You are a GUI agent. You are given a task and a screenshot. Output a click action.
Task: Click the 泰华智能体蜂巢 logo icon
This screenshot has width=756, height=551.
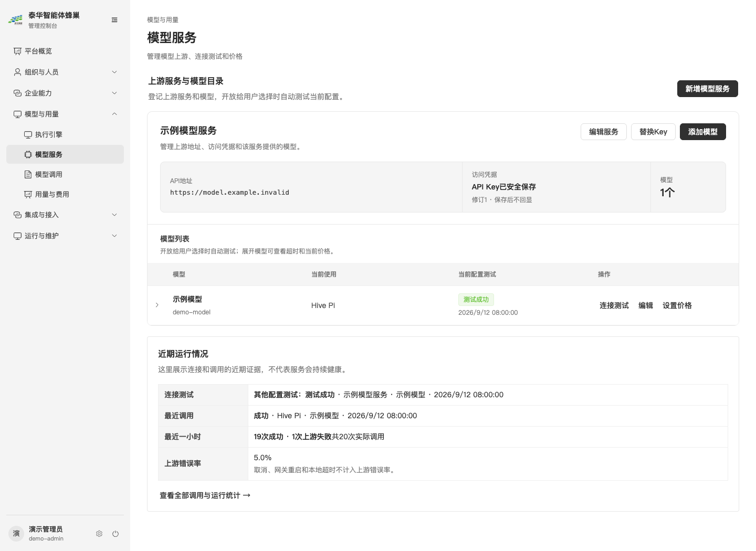click(x=15, y=20)
